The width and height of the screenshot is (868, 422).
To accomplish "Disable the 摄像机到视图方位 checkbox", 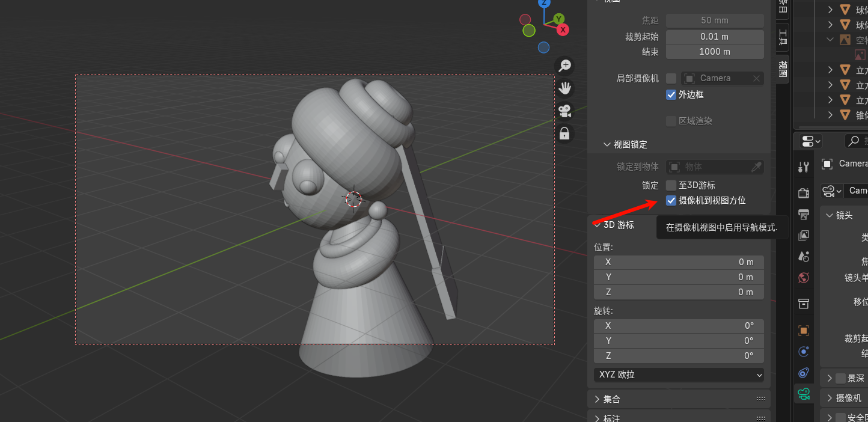I will [671, 200].
